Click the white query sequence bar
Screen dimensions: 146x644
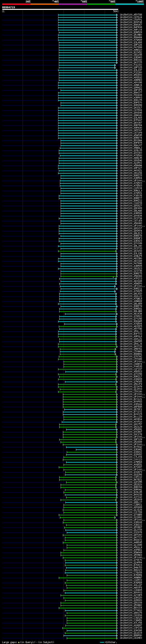click(60, 9)
